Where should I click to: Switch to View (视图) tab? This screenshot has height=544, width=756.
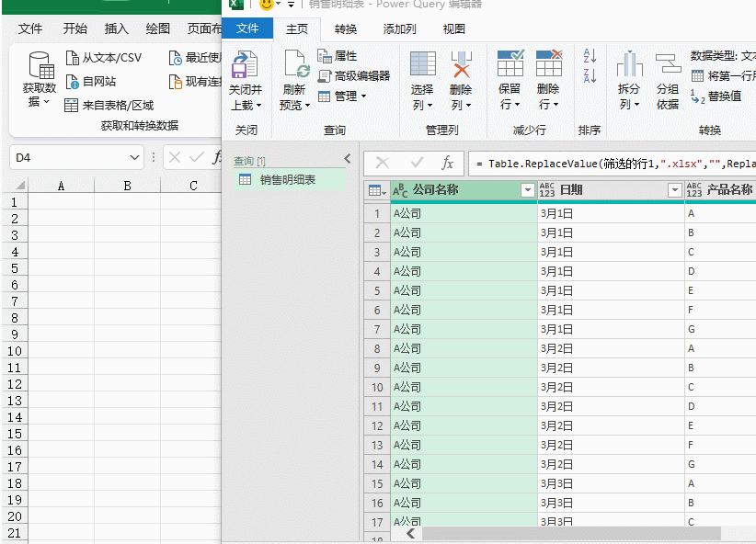coord(454,29)
